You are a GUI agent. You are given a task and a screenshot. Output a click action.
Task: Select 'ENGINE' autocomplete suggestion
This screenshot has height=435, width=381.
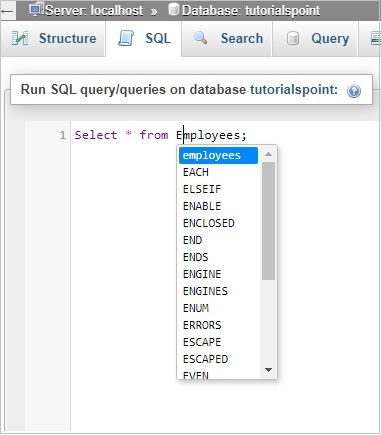[x=218, y=274]
